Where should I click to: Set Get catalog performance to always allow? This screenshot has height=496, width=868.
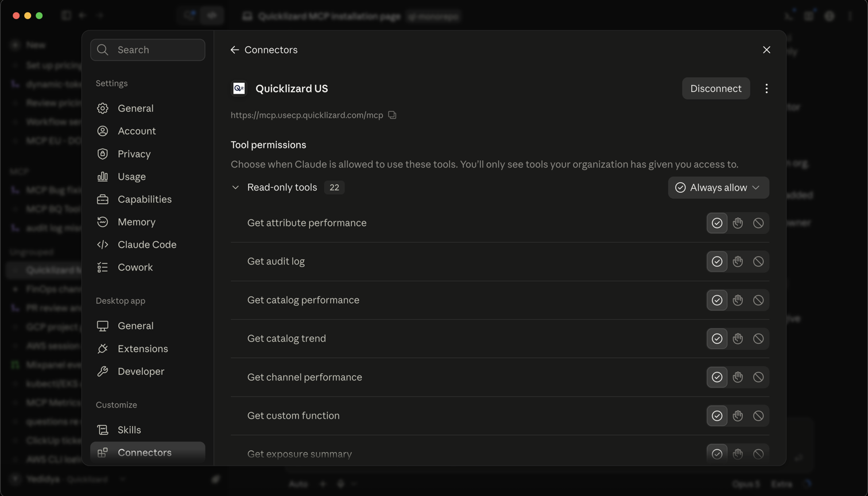pos(717,300)
